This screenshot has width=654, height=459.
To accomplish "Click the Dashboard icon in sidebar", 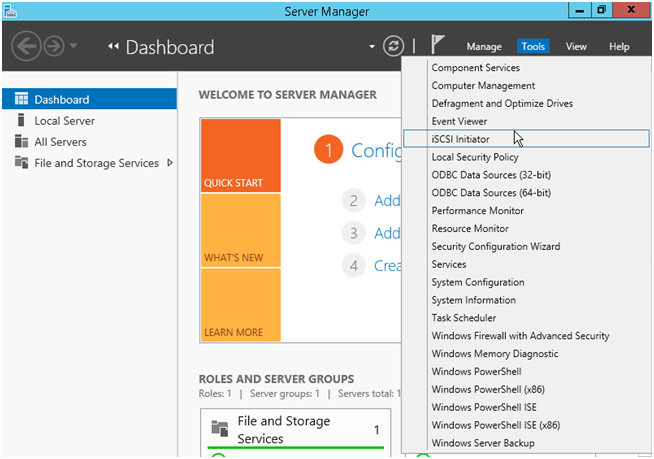I will coord(22,100).
